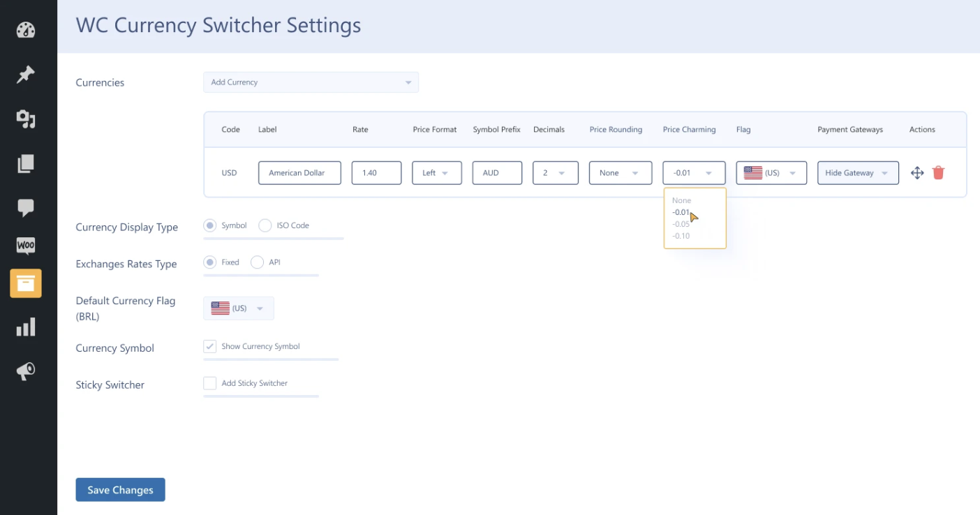The height and width of the screenshot is (515, 980).
Task: Open Default Currency Flag (US) dropdown
Action: [x=239, y=308]
